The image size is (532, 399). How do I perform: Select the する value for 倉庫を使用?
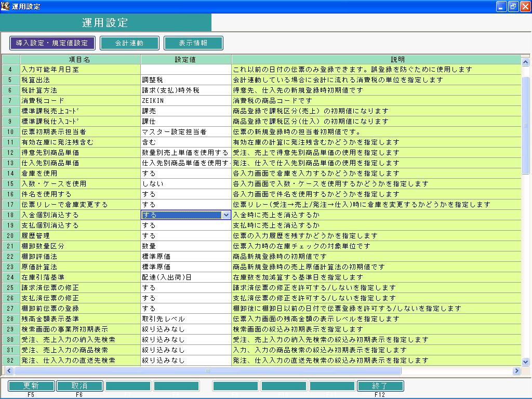pos(186,174)
